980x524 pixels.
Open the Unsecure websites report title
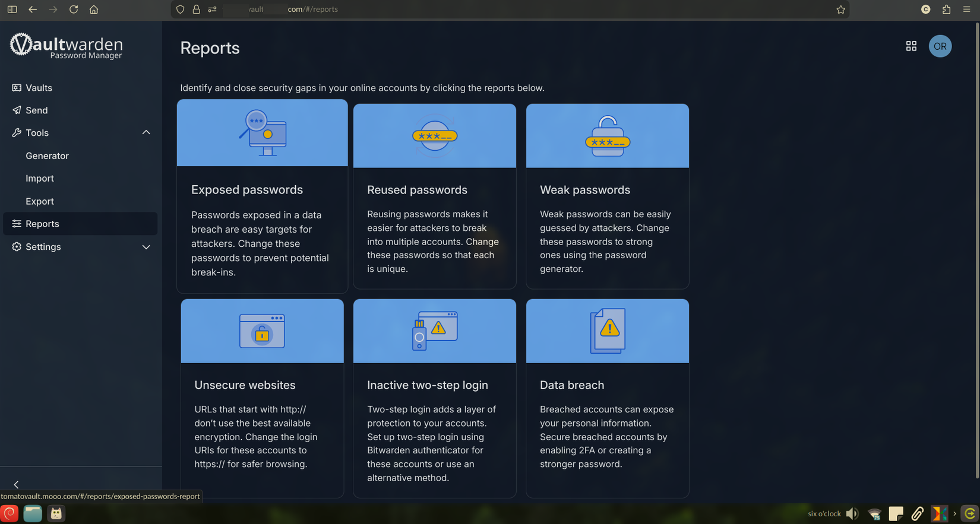245,385
